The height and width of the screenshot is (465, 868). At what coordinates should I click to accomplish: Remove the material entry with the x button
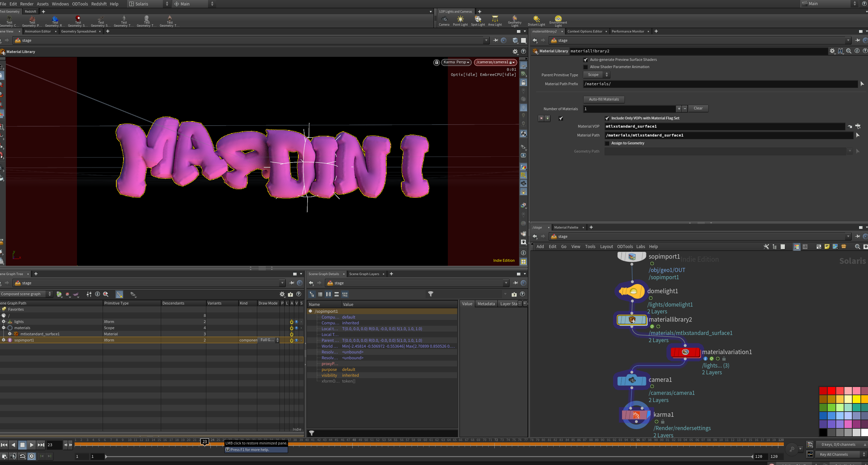click(541, 118)
